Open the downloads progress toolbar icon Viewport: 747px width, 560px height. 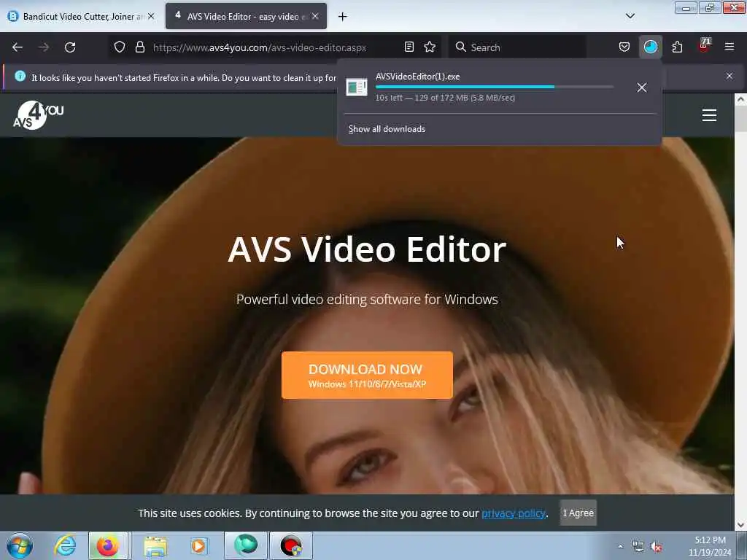pyautogui.click(x=650, y=47)
